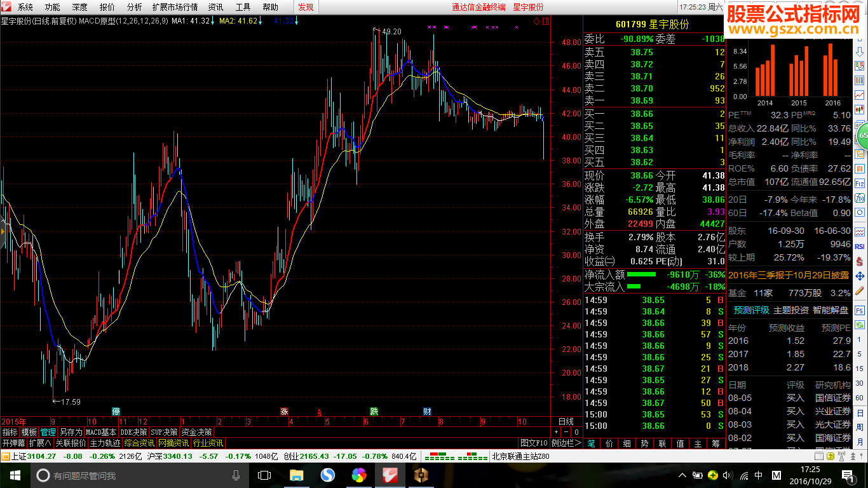The height and width of the screenshot is (488, 868).
Task: Open the 发现 menu item
Action: point(306,7)
